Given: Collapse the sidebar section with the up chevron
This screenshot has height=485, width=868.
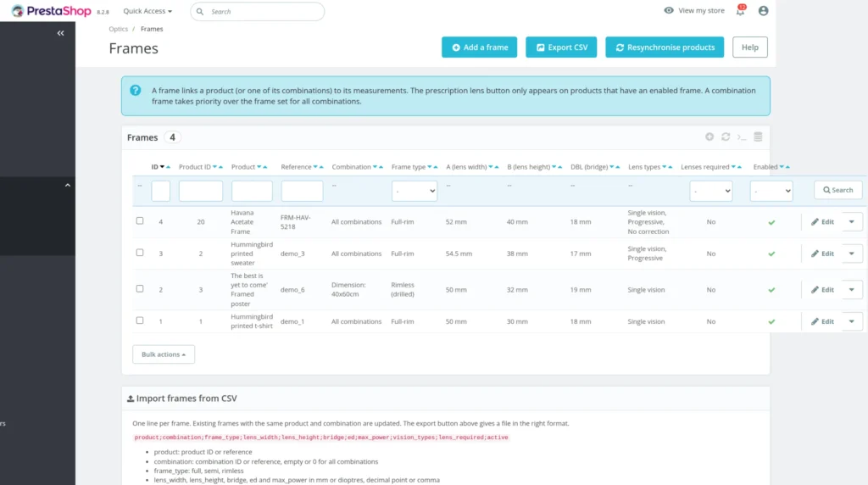Looking at the screenshot, I should [68, 185].
